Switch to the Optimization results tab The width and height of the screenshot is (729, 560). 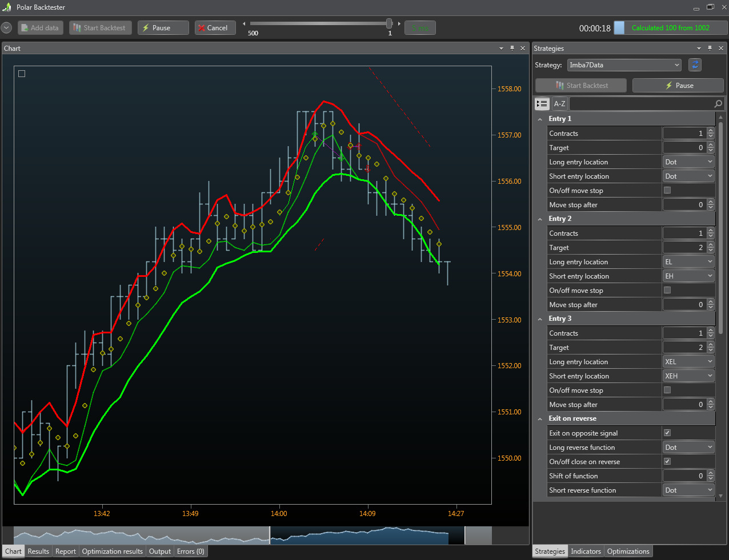[x=112, y=551]
